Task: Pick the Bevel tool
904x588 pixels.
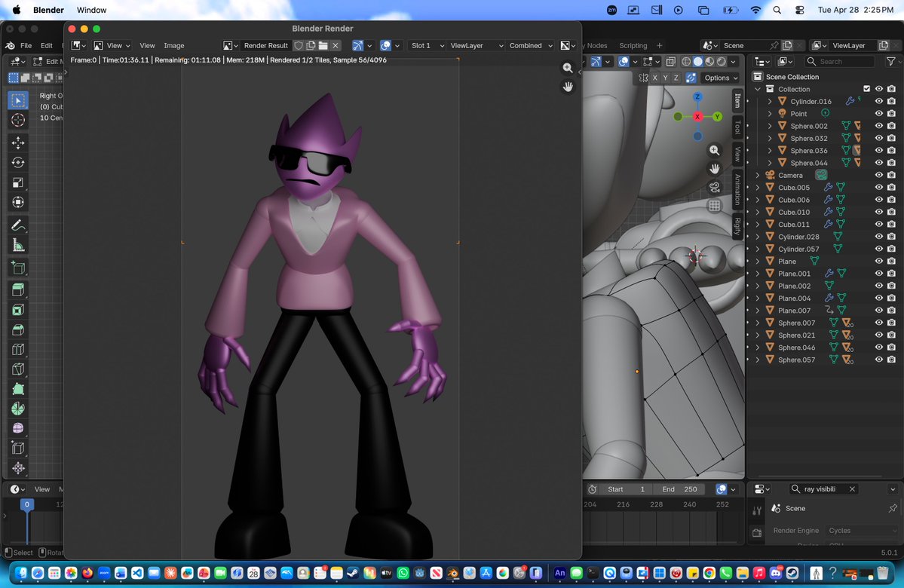Action: [18, 329]
